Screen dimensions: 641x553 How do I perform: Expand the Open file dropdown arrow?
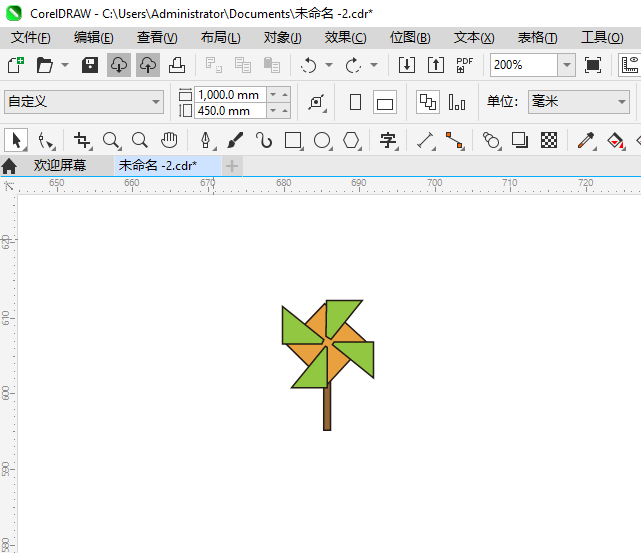[65, 65]
